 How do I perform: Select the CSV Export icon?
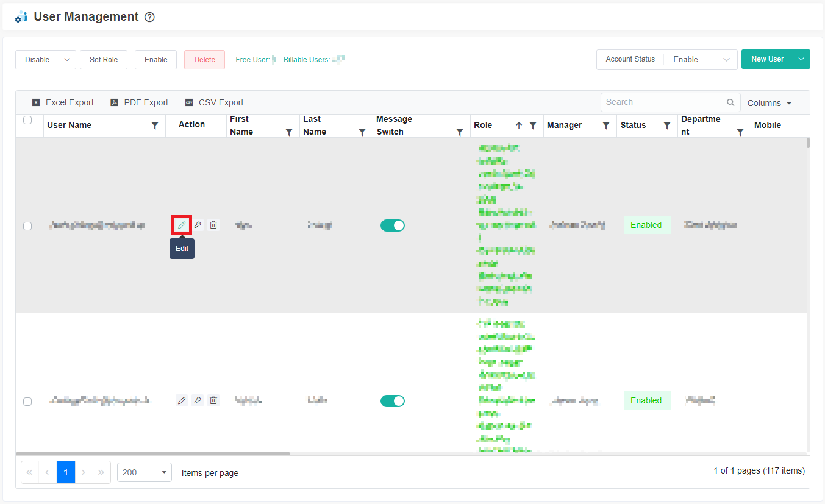click(188, 102)
